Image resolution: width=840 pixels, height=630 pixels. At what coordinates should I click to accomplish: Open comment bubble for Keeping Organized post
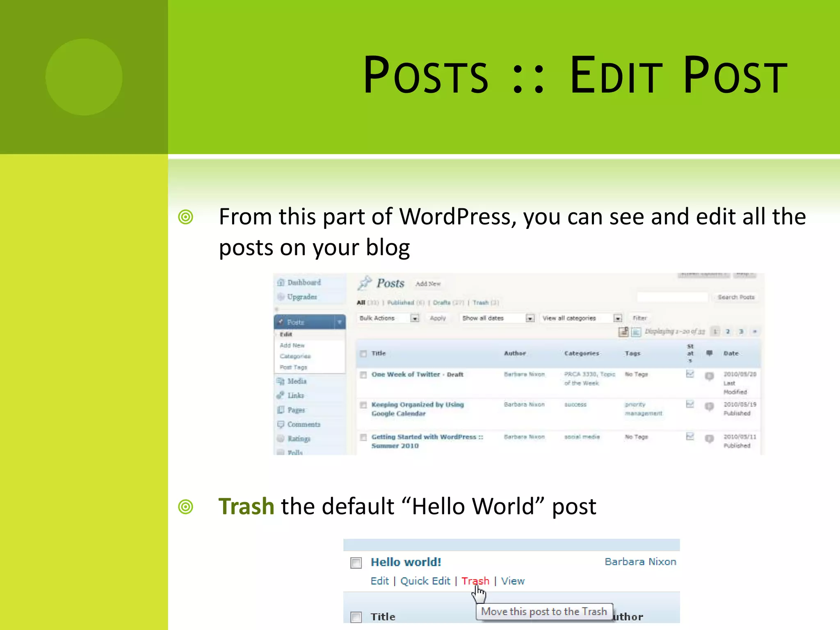[709, 406]
